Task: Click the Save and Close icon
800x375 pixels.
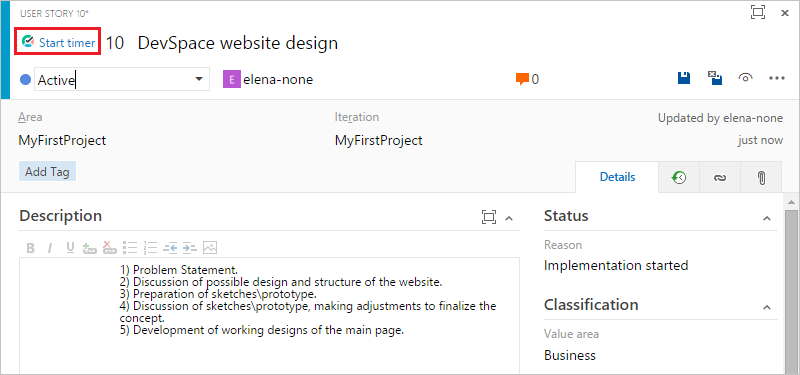Action: (x=715, y=78)
